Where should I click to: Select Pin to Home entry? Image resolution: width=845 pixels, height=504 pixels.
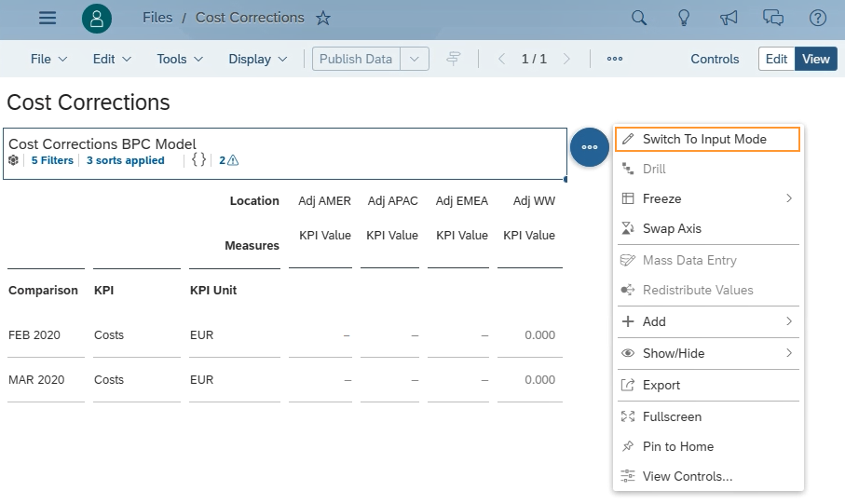pyautogui.click(x=707, y=446)
